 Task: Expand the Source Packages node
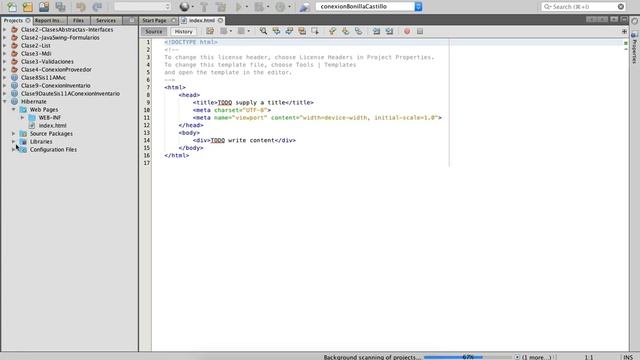14,133
